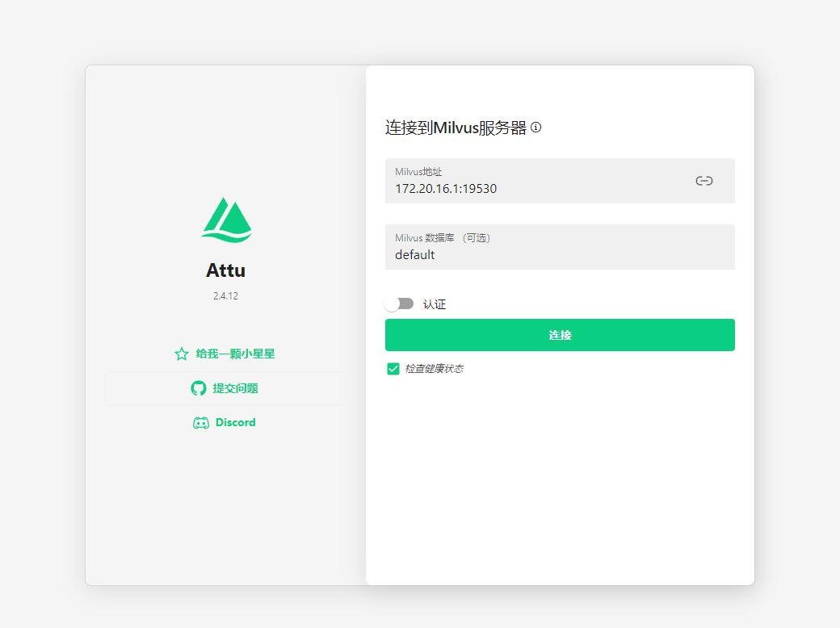Click the GitHub octocat icon
Viewport: 840px width, 628px height.
click(x=199, y=388)
